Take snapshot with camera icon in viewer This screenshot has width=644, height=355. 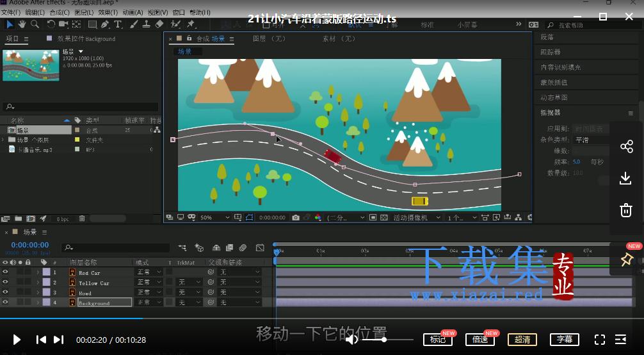coord(296,218)
